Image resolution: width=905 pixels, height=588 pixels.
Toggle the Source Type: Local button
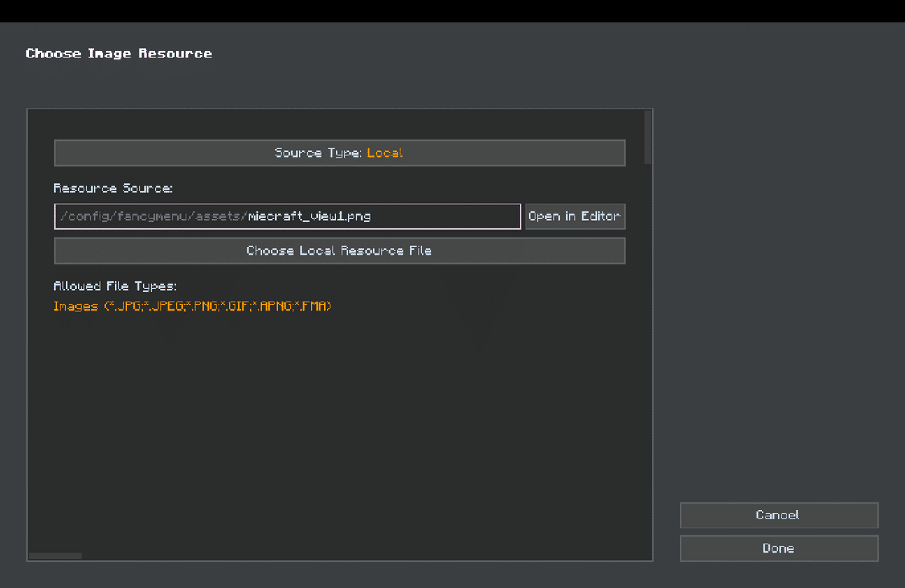point(339,153)
